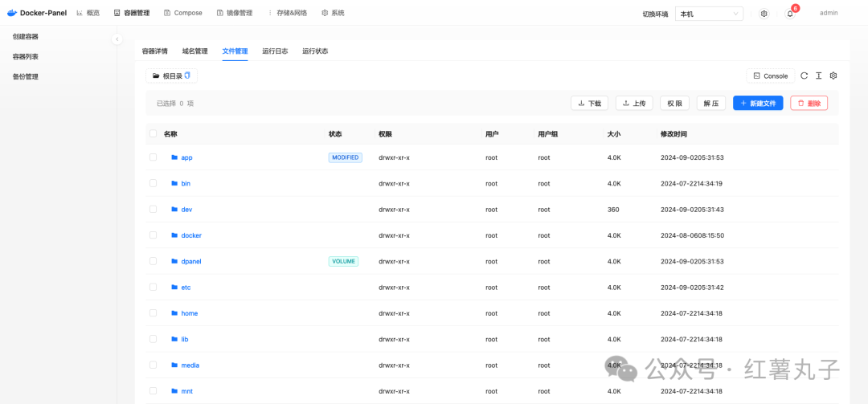This screenshot has width=868, height=404.
Task: Click the dpanel folder icon
Action: coord(174,261)
